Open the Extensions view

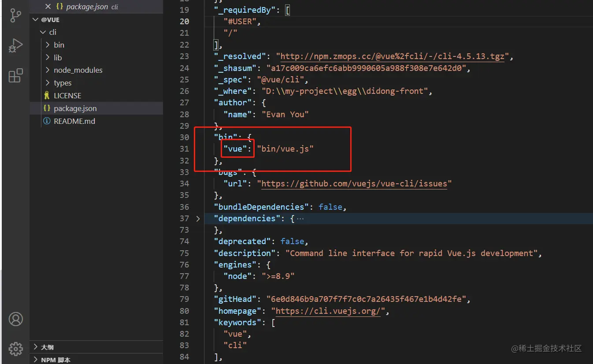[x=16, y=75]
